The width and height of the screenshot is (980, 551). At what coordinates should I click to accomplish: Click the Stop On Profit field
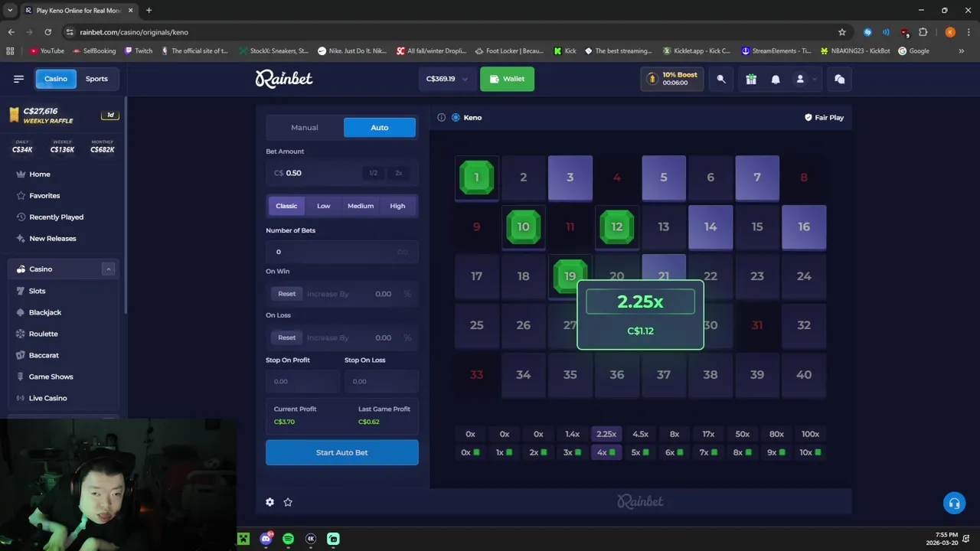302,381
